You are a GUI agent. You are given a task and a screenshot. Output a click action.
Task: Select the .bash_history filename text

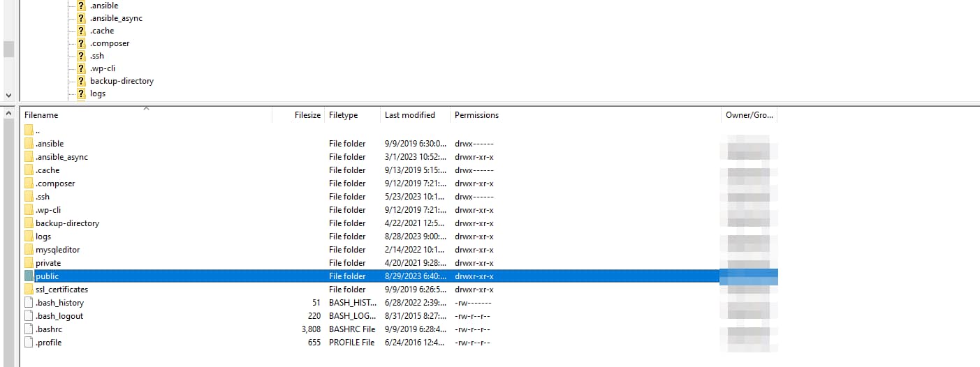click(59, 303)
